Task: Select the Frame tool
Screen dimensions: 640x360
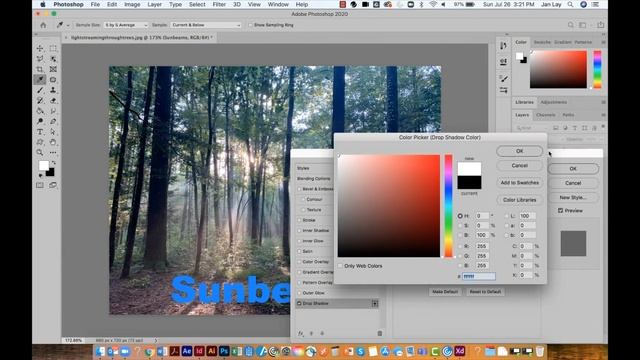Action: 53,69
